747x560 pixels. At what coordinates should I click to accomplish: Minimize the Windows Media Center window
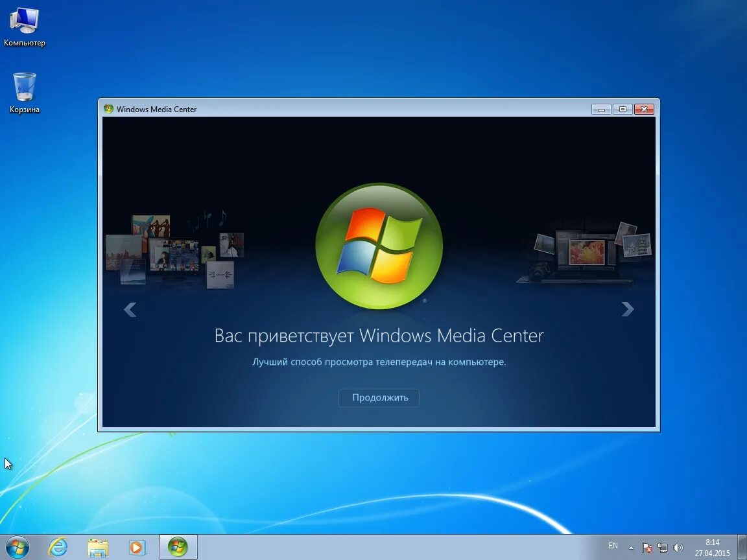pos(601,110)
